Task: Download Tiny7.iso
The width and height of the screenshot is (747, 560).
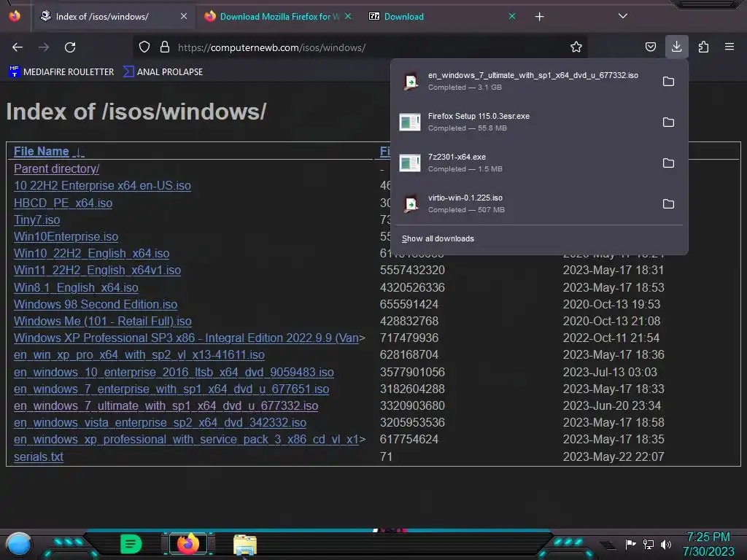Action: coord(36,219)
